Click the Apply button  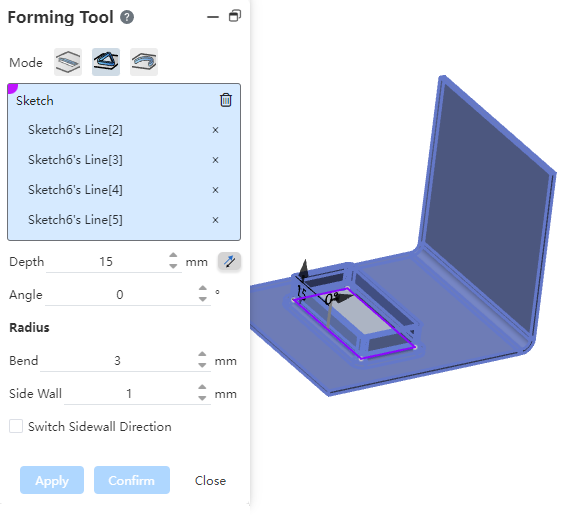[52, 480]
